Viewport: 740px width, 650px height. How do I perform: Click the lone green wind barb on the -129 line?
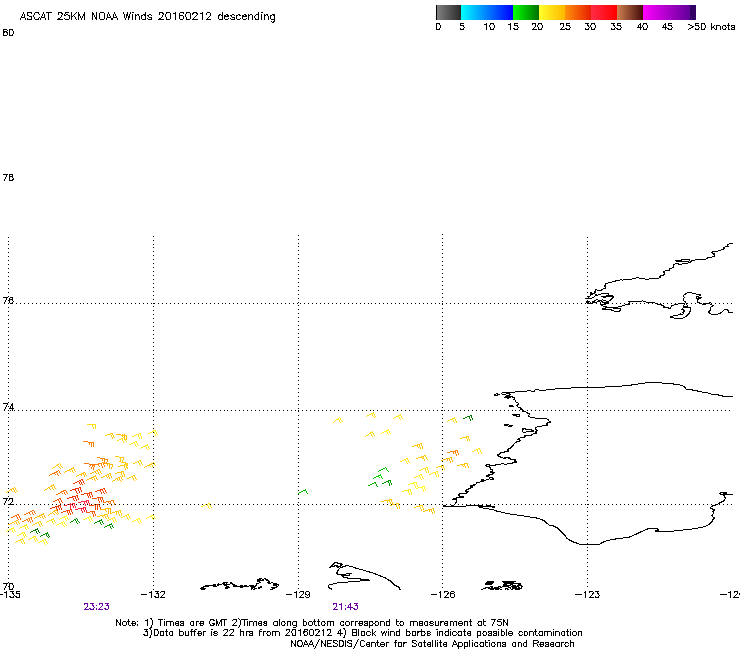click(303, 492)
